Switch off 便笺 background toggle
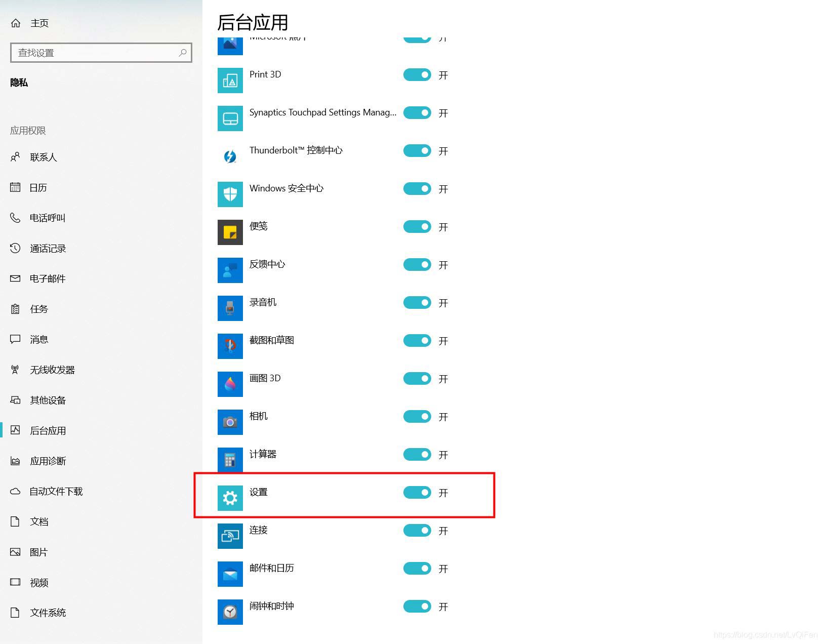 pyautogui.click(x=417, y=227)
